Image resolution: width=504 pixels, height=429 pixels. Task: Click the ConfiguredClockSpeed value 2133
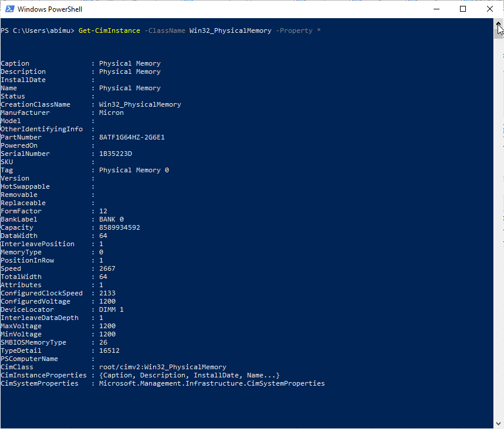(107, 293)
